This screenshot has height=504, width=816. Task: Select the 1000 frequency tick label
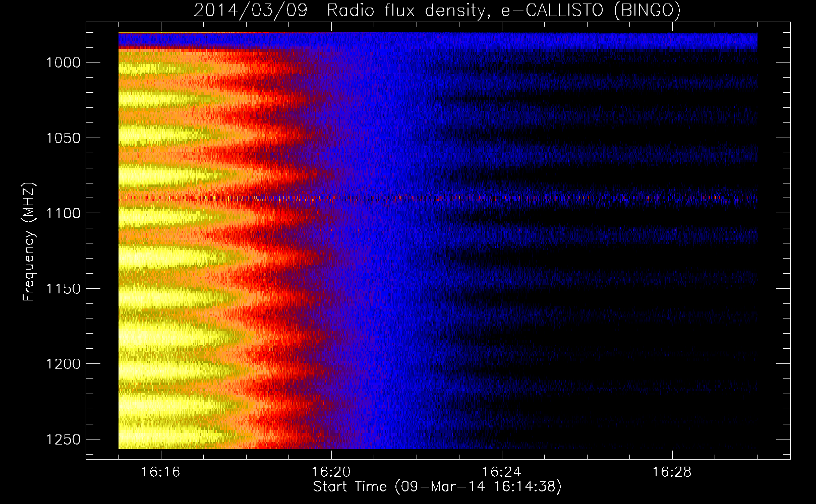click(x=63, y=62)
